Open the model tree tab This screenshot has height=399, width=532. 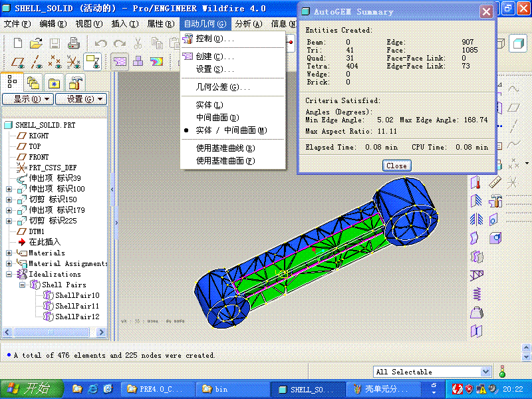click(x=12, y=82)
